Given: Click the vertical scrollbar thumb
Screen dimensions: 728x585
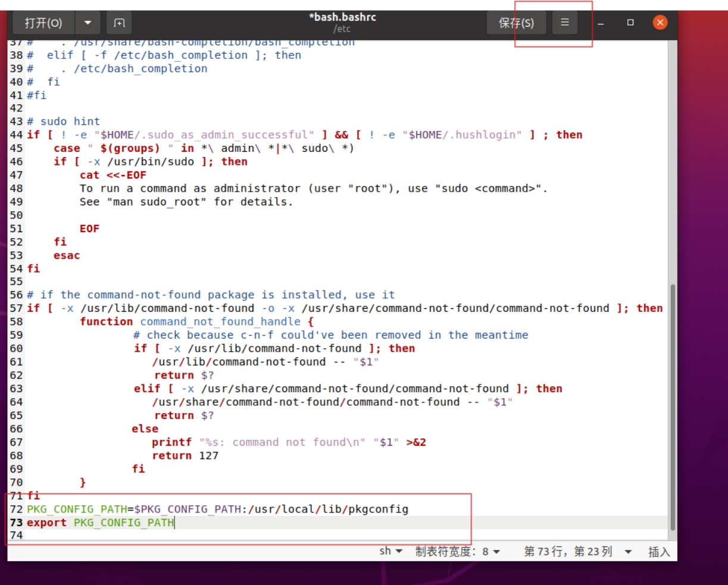Looking at the screenshot, I should tap(673, 407).
